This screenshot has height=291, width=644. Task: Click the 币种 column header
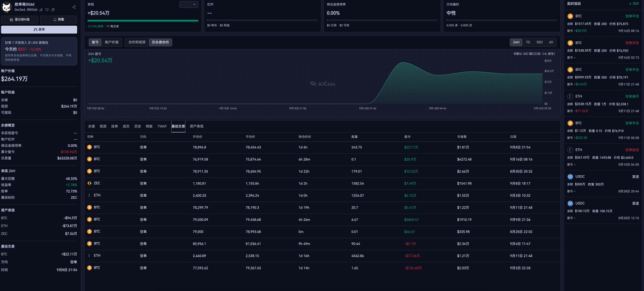tap(91, 137)
